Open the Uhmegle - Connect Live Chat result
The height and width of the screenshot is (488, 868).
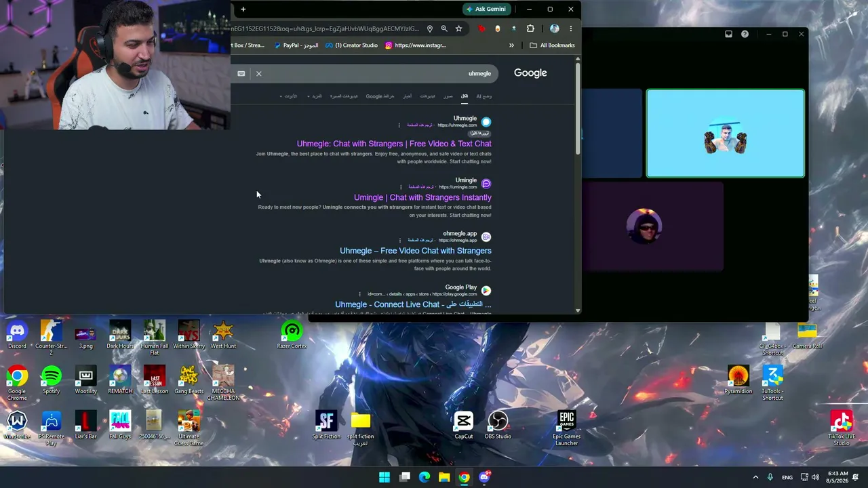point(413,304)
